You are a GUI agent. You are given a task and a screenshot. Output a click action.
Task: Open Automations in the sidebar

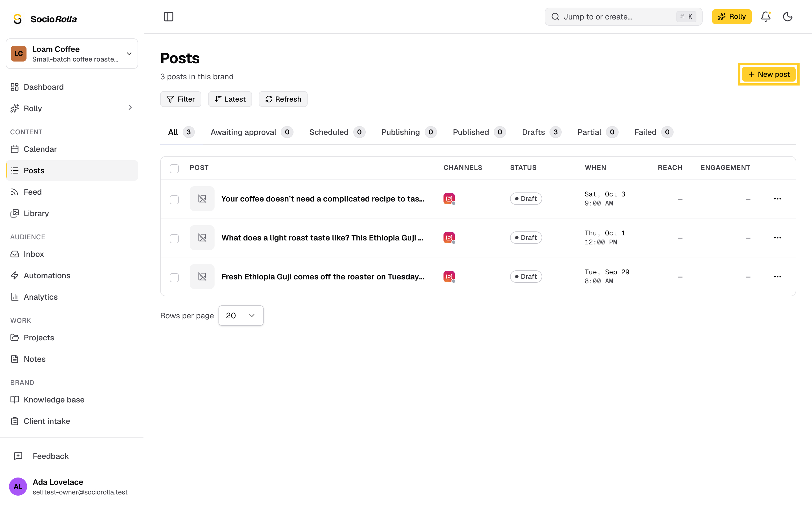[x=72, y=275]
